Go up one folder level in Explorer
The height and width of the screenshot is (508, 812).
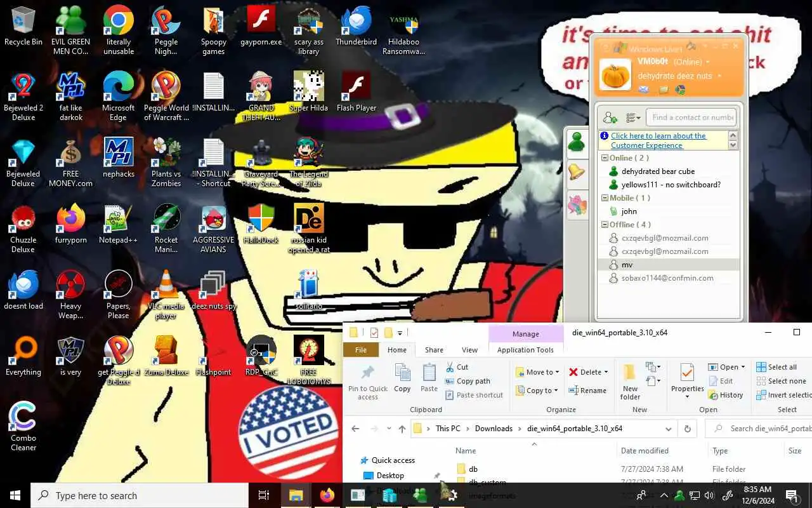402,429
